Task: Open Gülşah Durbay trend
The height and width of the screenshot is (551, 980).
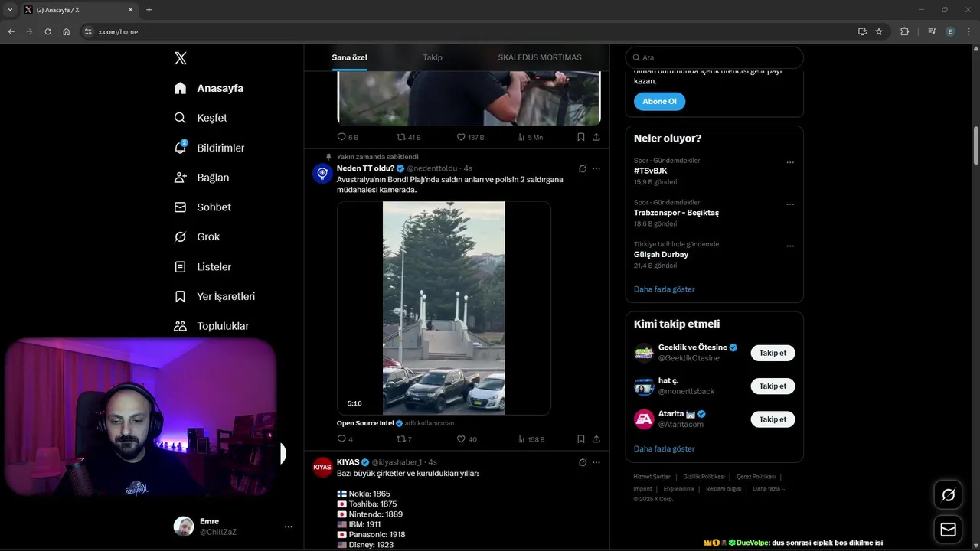Action: 661,254
